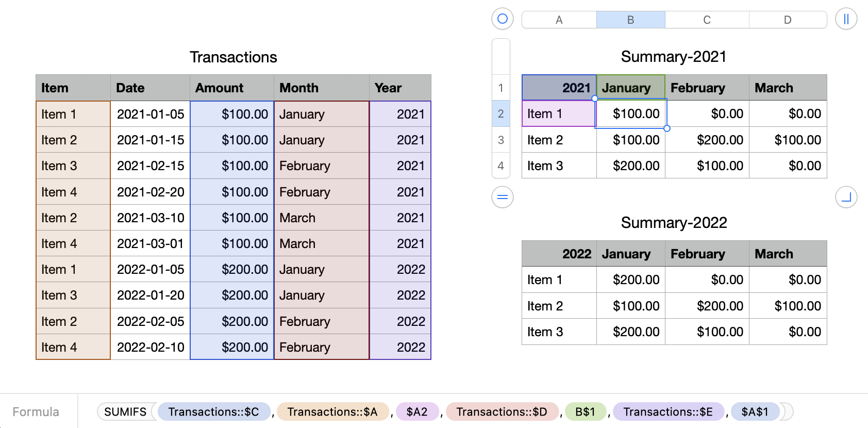
Task: Click the Transactions::$C formula token
Action: tap(213, 411)
